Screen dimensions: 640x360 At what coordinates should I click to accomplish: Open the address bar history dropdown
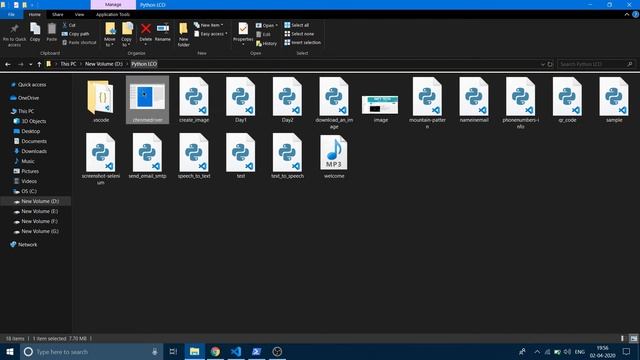[x=542, y=64]
